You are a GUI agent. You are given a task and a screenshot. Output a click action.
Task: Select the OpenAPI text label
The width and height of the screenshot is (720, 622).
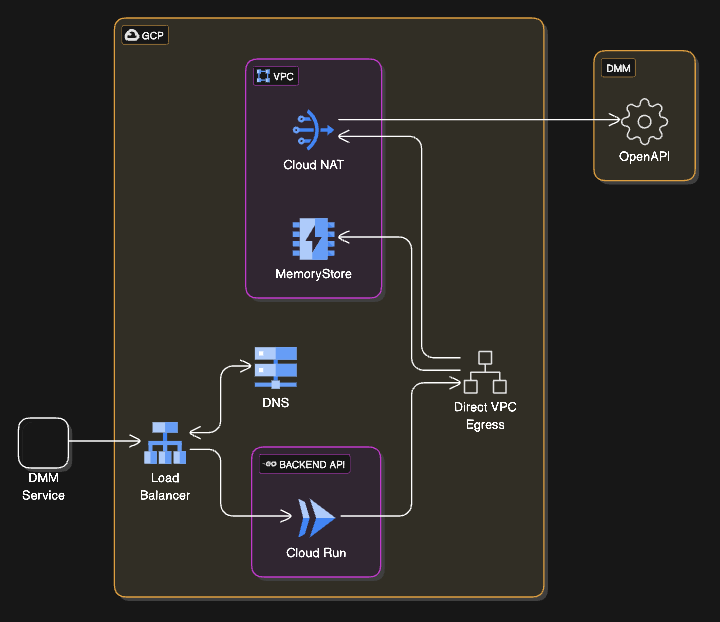click(645, 157)
